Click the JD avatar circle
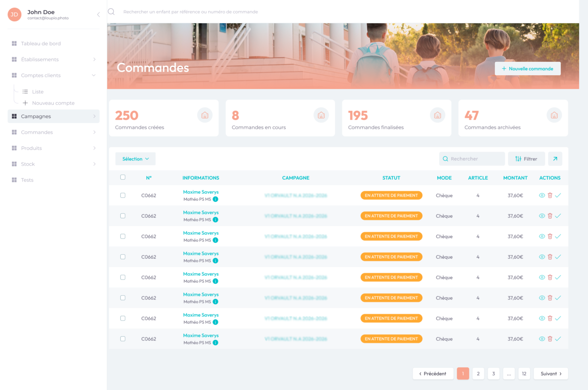This screenshot has height=390, width=588. point(14,14)
